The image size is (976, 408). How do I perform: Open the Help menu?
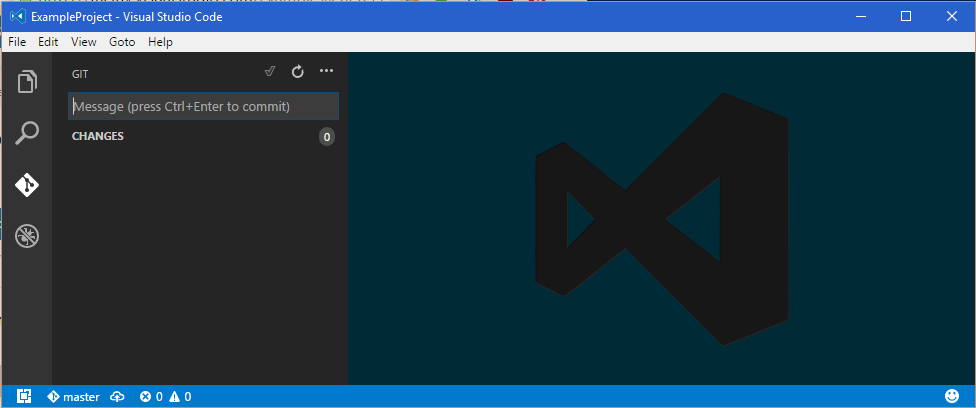coord(160,42)
